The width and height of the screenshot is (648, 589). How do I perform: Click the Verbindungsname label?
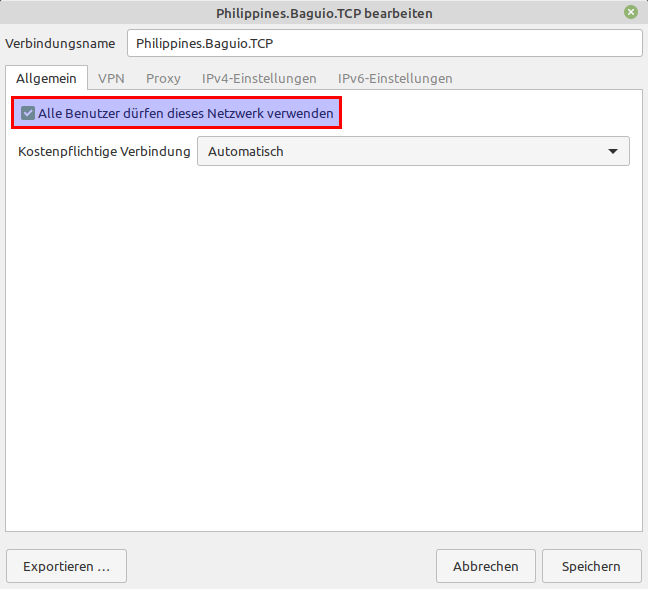point(60,43)
